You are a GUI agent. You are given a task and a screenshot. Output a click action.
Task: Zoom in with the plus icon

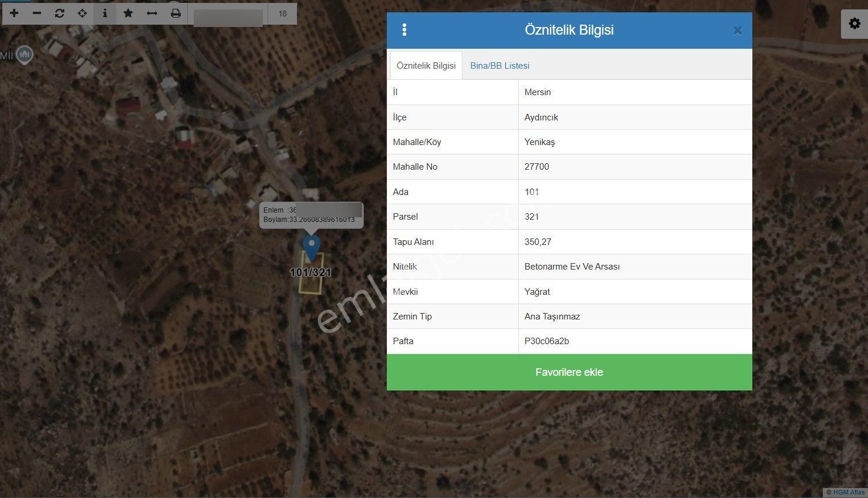14,13
